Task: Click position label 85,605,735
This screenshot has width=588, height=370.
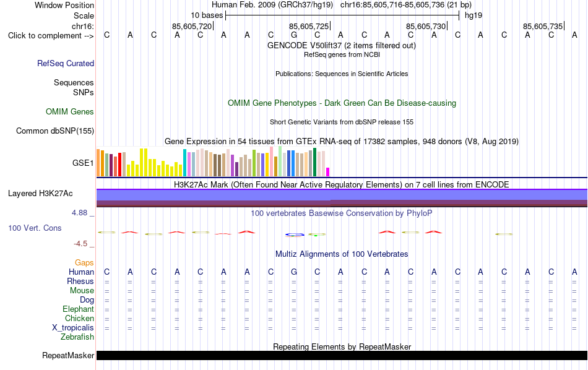Action: point(543,26)
